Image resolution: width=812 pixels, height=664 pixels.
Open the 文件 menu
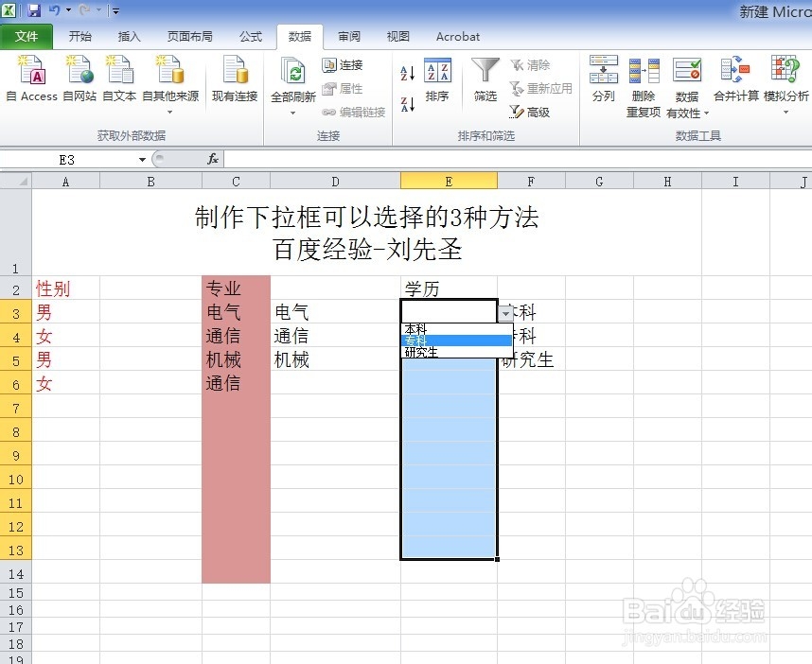[27, 36]
